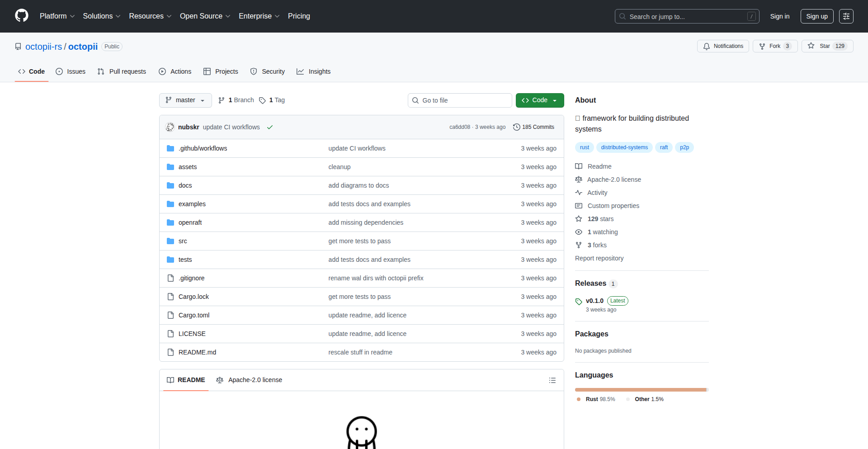Click the GitHub logo icon
The image size is (868, 449).
pos(21,16)
